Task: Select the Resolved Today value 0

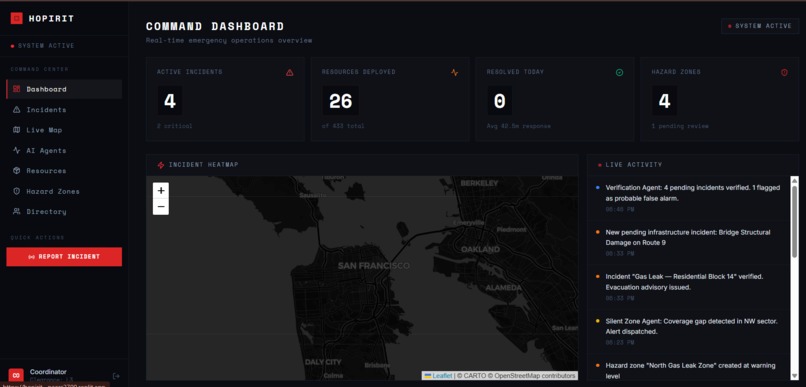Action: pyautogui.click(x=499, y=101)
